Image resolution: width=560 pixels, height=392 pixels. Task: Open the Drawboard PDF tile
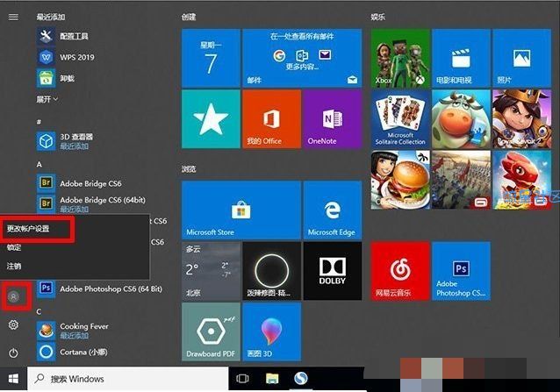pyautogui.click(x=211, y=331)
